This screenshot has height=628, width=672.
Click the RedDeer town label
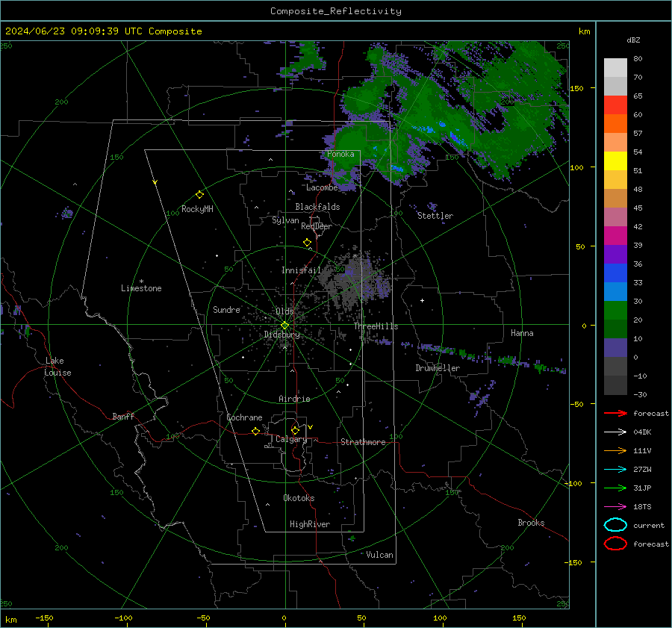point(317,226)
